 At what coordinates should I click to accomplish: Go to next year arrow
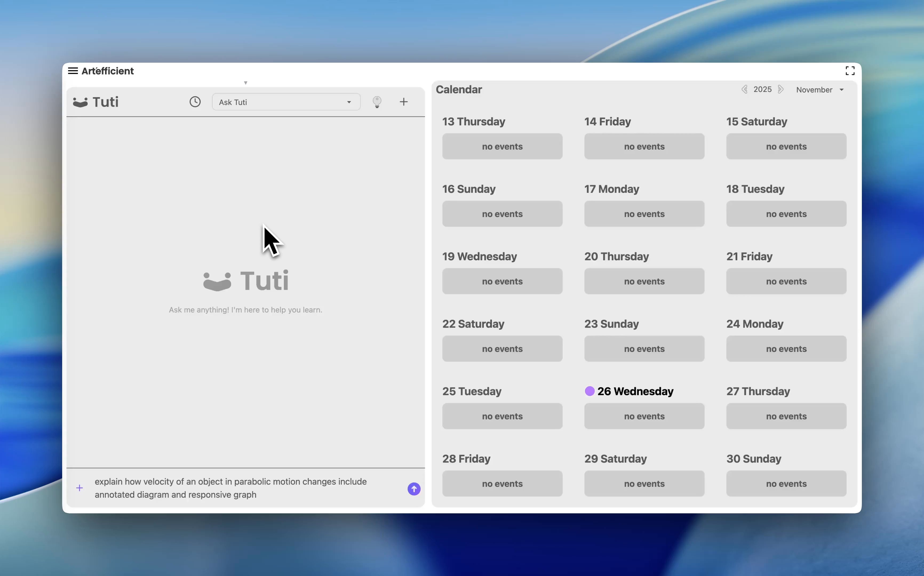(781, 90)
